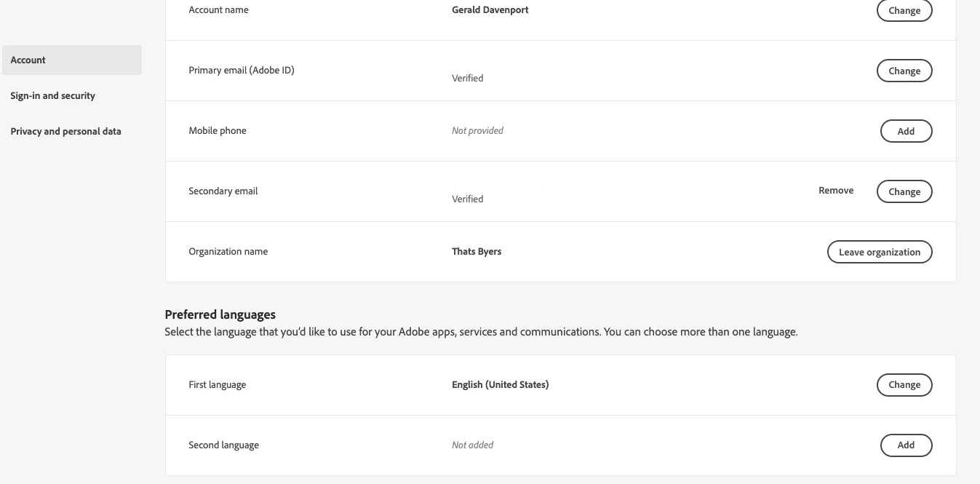Change the First language setting

pyautogui.click(x=904, y=385)
